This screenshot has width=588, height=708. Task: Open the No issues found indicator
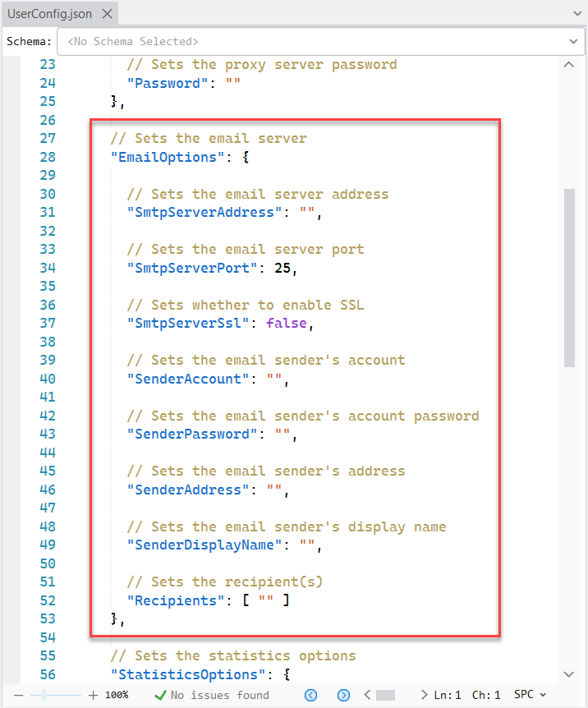[219, 695]
